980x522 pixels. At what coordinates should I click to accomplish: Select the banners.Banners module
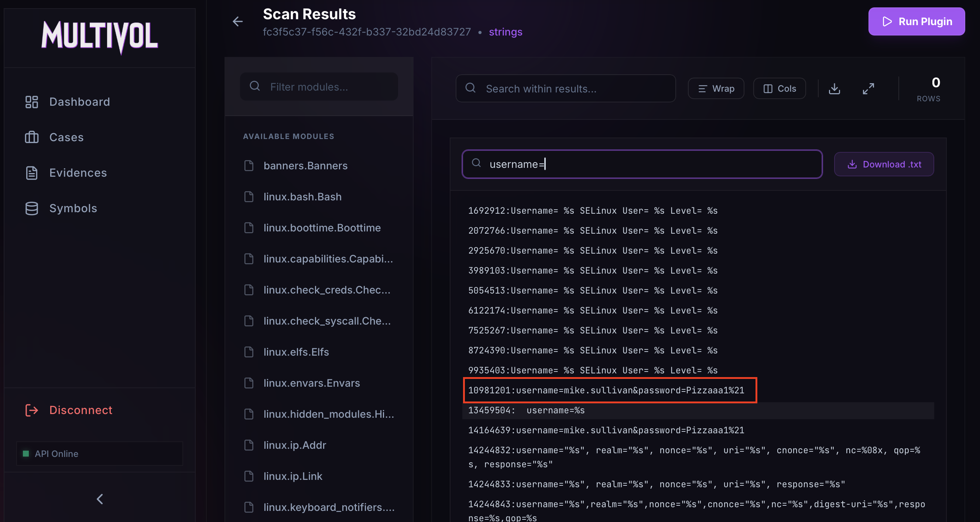tap(305, 166)
